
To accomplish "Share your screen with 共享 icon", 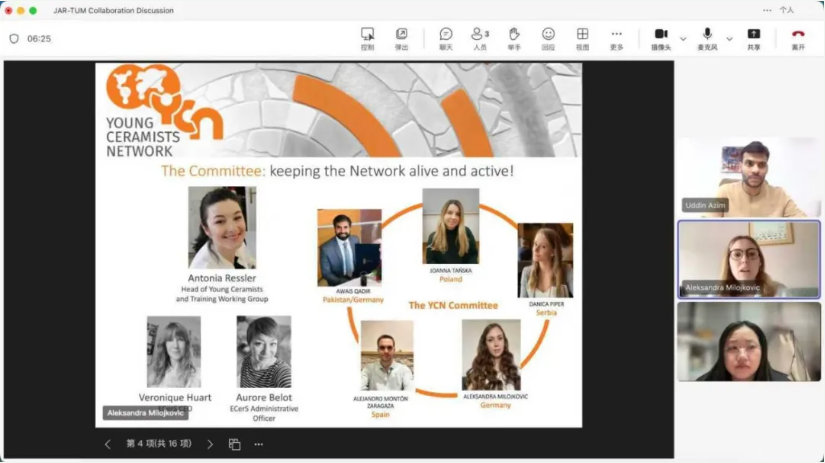I will pos(753,38).
